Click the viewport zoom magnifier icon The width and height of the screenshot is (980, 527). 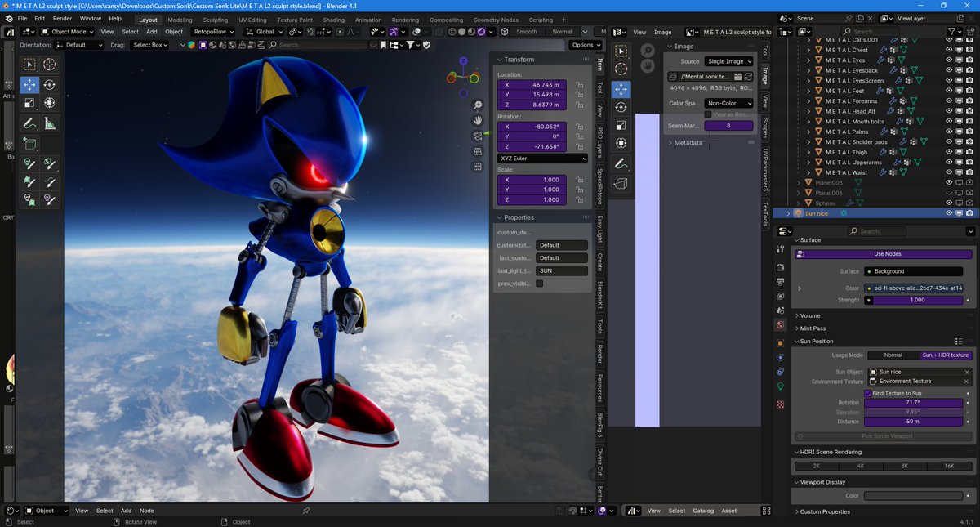[x=478, y=106]
